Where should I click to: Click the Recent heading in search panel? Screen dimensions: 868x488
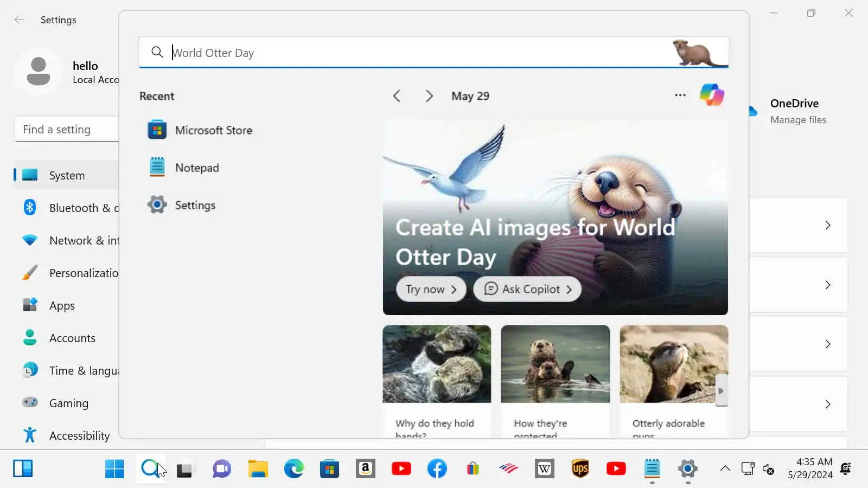[157, 96]
